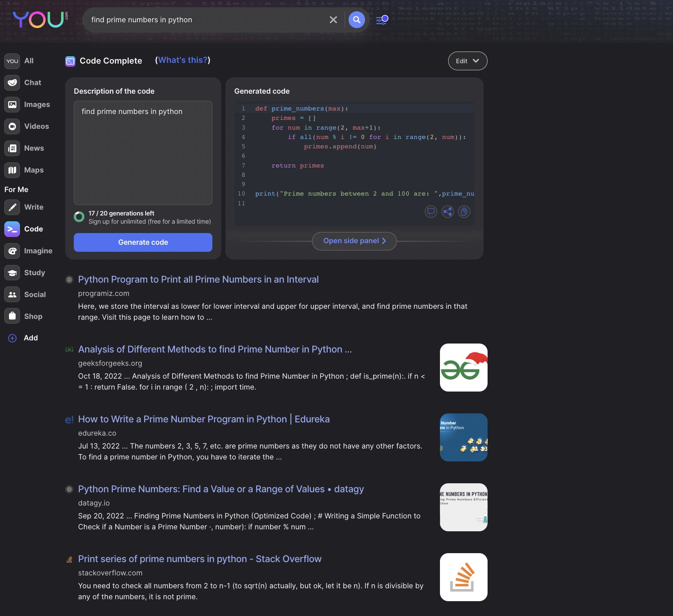Click the feedback comment icon under code
The height and width of the screenshot is (616, 673).
[x=431, y=212]
